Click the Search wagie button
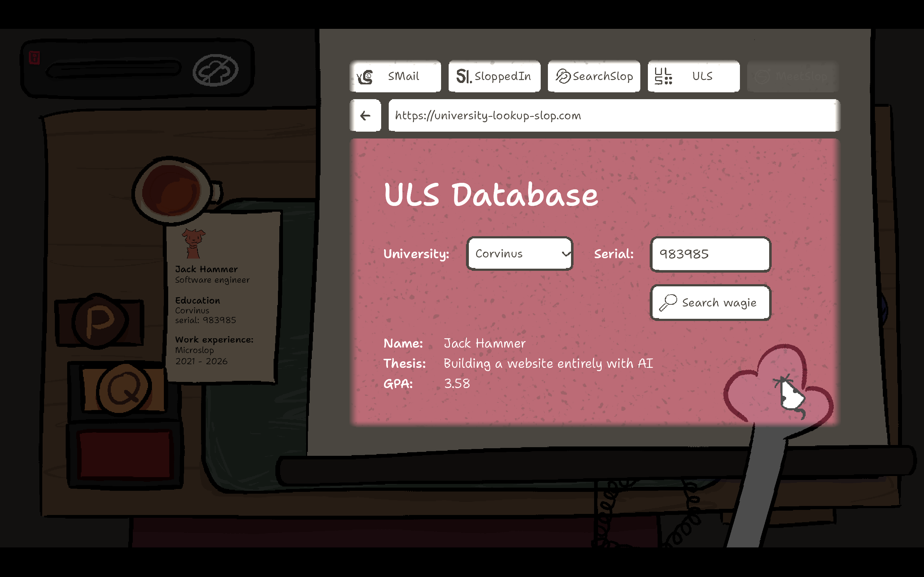 pos(711,303)
